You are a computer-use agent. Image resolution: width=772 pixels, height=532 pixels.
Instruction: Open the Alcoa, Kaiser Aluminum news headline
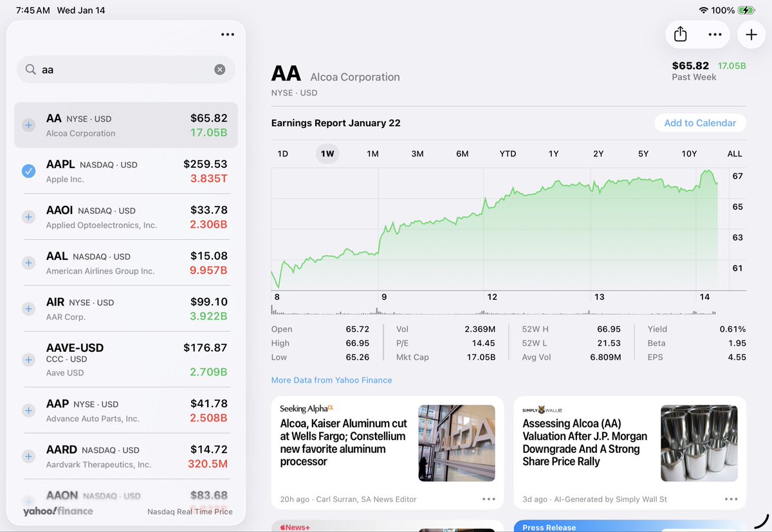(x=344, y=443)
